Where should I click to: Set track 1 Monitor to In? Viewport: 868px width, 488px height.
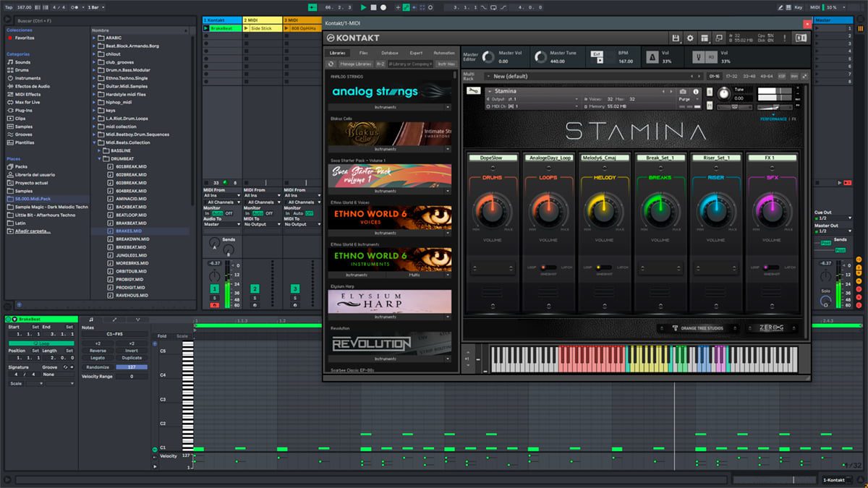click(207, 213)
